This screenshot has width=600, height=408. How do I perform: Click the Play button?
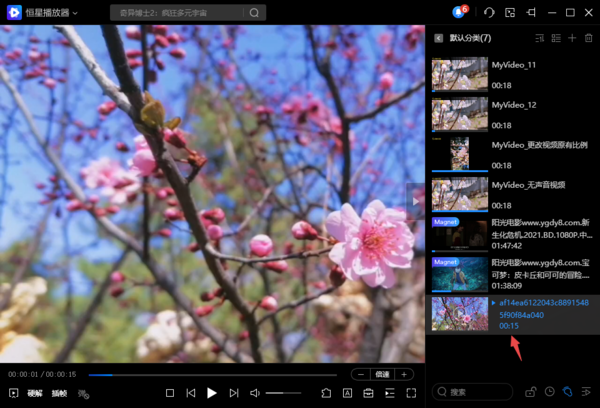pos(212,393)
